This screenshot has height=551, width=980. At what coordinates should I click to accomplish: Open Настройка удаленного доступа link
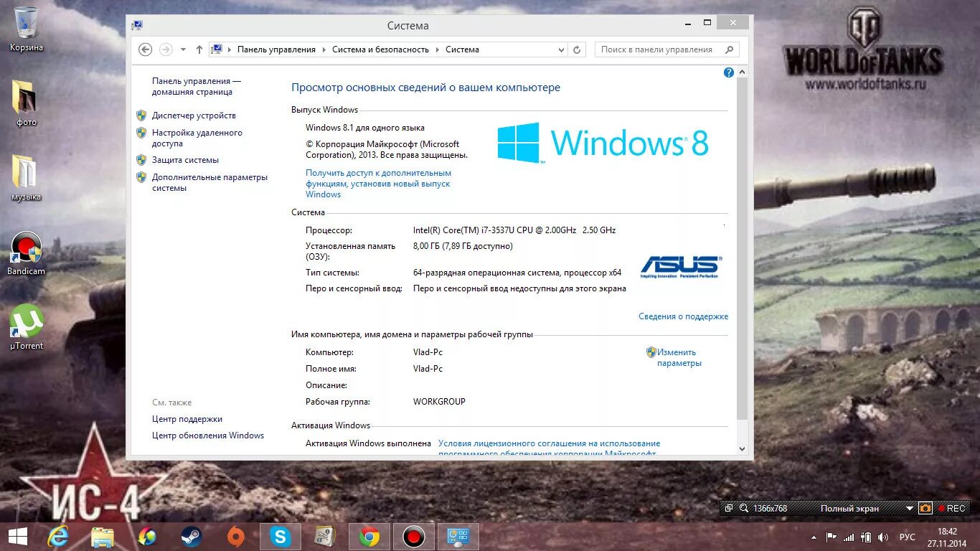pos(197,138)
